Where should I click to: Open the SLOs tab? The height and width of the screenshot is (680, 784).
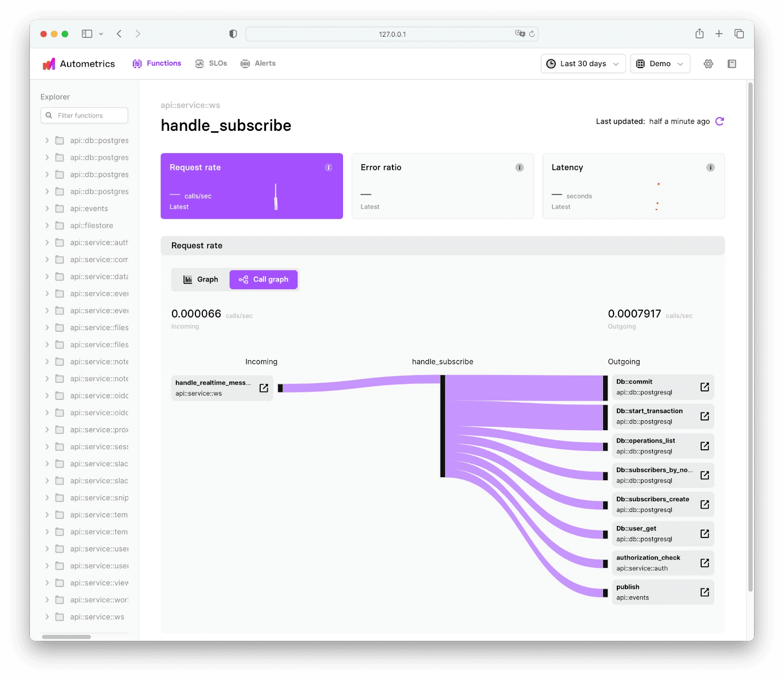pos(211,63)
